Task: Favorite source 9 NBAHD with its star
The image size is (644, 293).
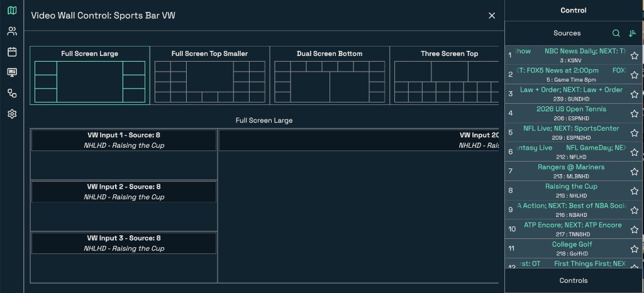Action: pyautogui.click(x=634, y=210)
